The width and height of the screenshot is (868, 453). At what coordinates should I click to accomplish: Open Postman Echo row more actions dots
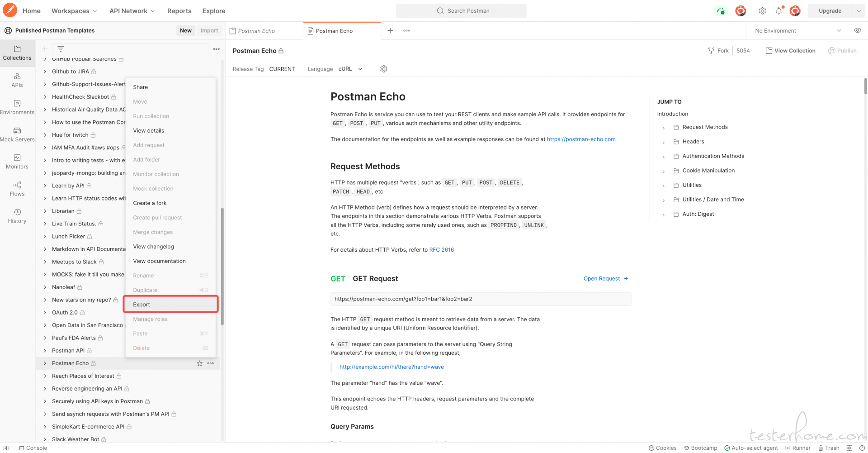coord(211,363)
